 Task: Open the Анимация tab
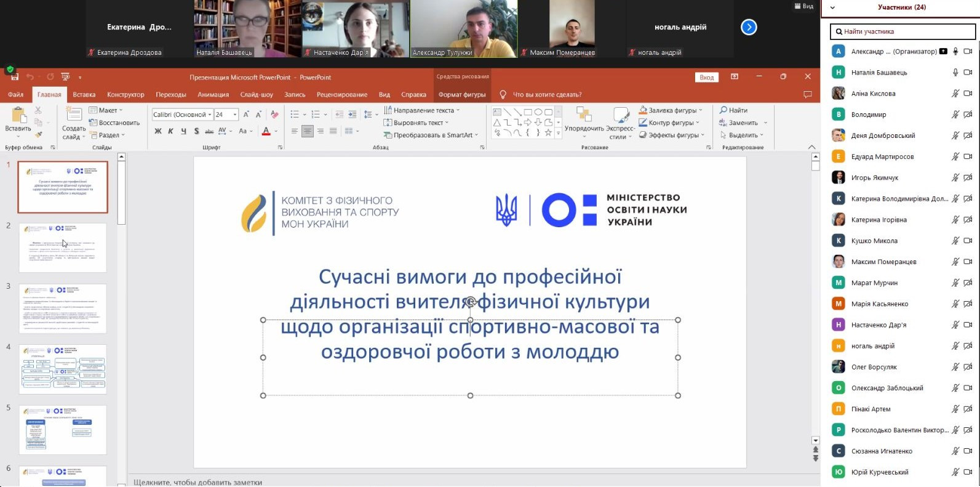point(213,95)
